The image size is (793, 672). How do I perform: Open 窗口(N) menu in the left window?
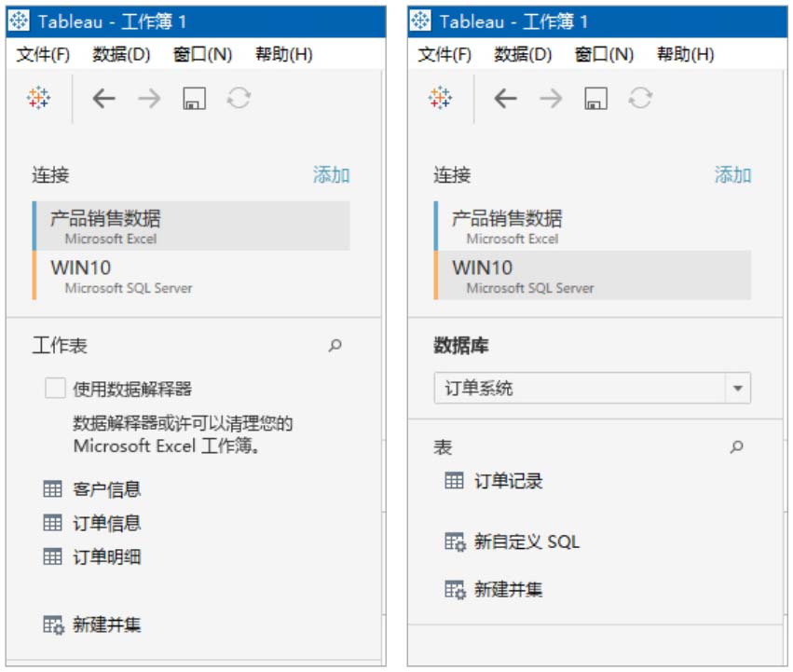coord(202,54)
